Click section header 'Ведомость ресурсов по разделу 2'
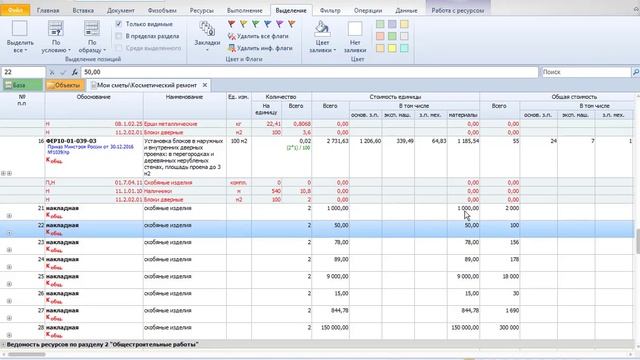Screen dimensions: 640x360 tap(102, 345)
